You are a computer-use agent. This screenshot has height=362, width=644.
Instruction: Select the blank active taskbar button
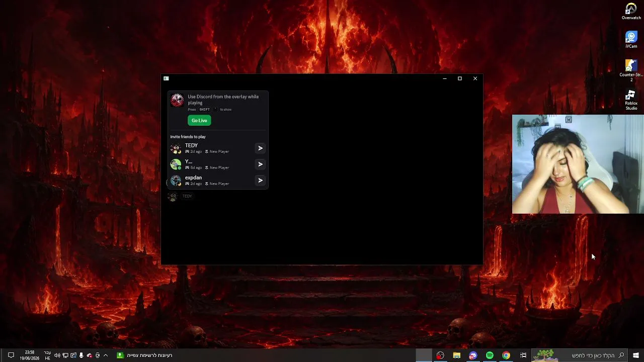tap(424, 355)
